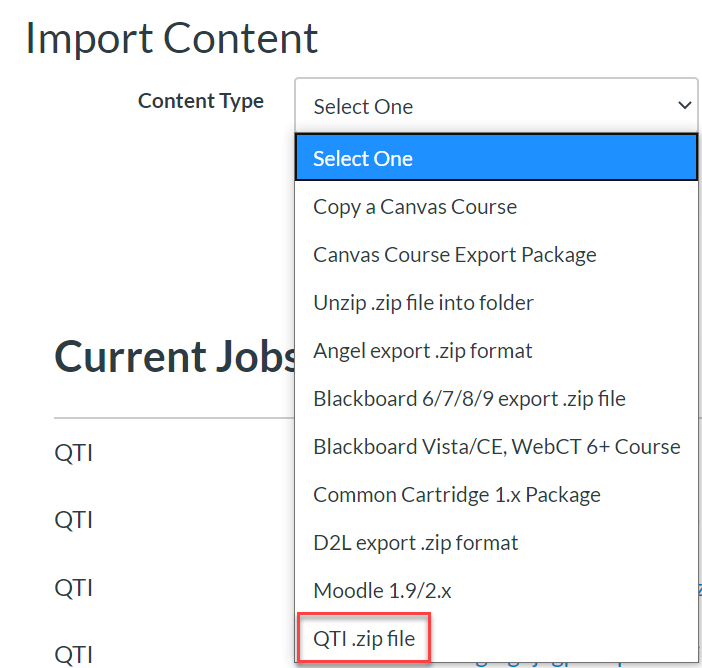Image resolution: width=702 pixels, height=668 pixels.
Task: Click the chevron arrow in Content Type field
Action: coord(685,106)
